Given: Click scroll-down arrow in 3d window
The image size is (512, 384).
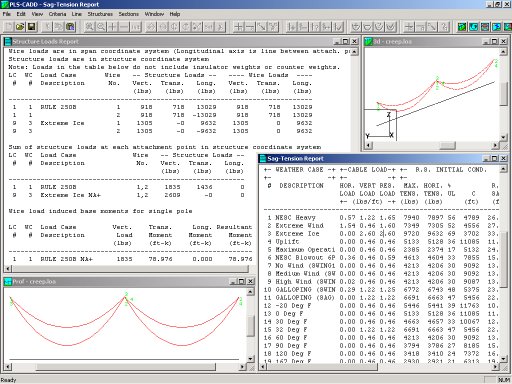Looking at the screenshot, I should (x=503, y=137).
